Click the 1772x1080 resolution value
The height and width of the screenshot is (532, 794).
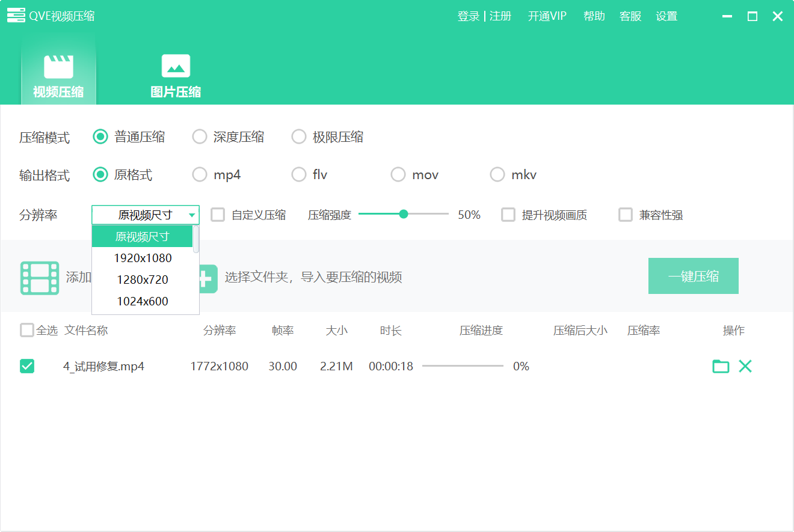tap(220, 366)
